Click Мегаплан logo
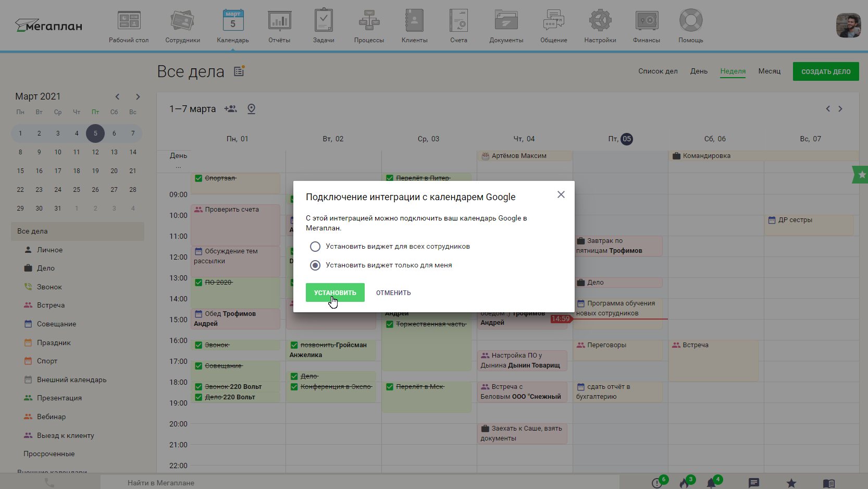Viewport: 868px width, 489px height. pos(49,26)
